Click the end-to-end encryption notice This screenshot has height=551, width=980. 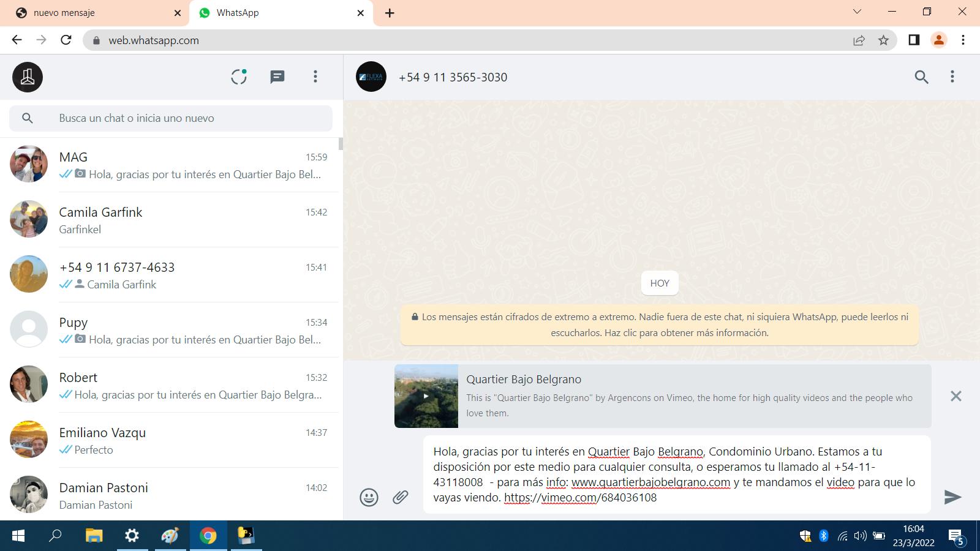[660, 325]
